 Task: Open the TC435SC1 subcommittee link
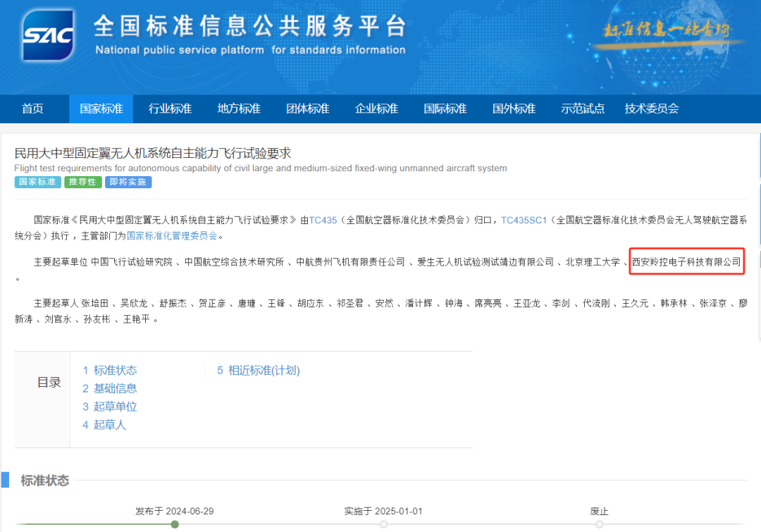(524, 220)
